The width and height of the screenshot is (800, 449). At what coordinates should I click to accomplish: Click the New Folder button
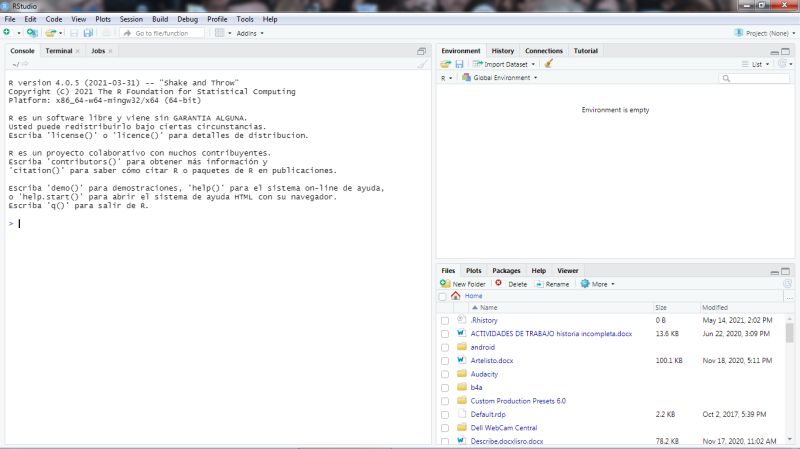click(x=463, y=284)
